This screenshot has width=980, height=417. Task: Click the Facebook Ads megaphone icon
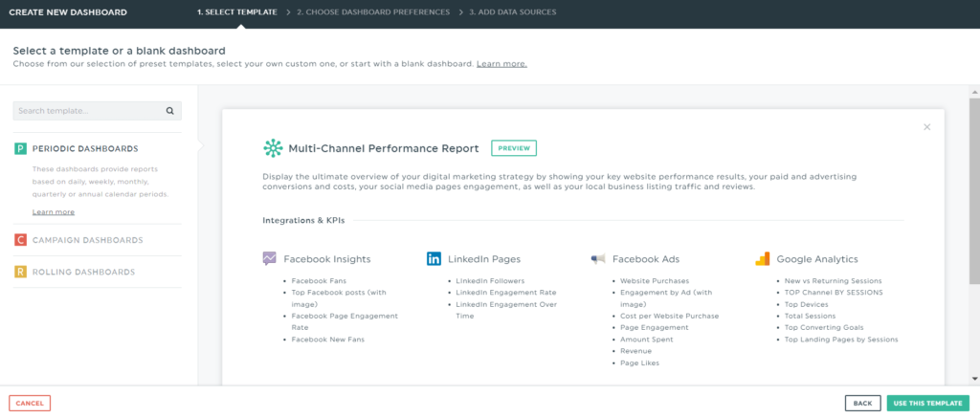[x=598, y=258]
